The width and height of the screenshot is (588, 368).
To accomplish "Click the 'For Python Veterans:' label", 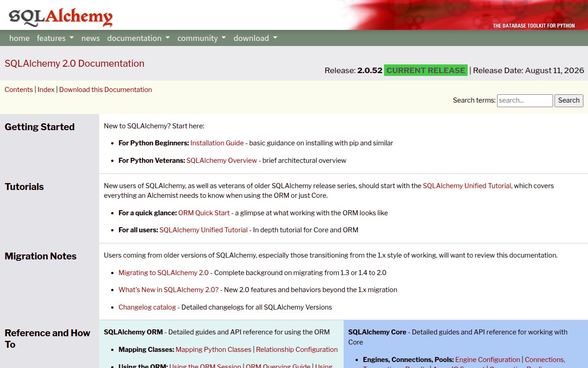I will click(152, 161).
